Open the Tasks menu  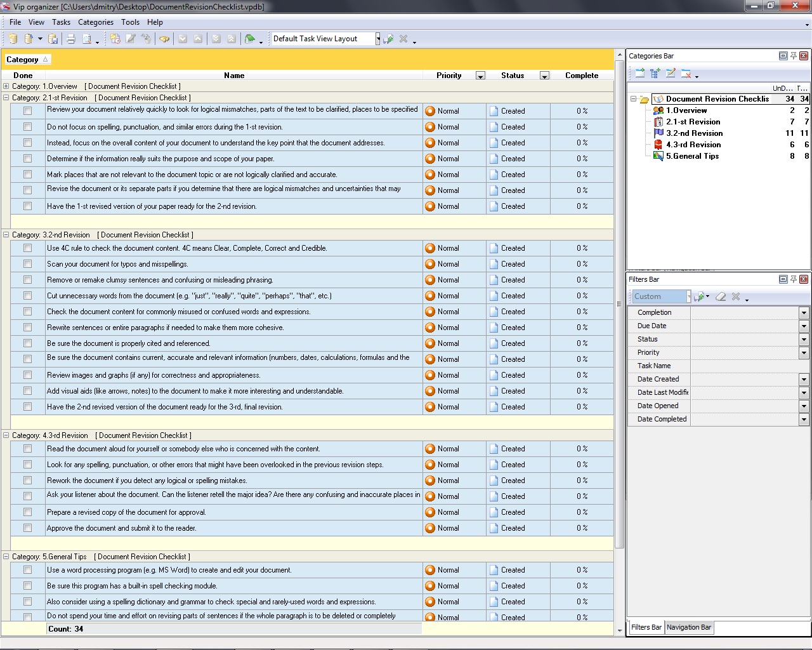pos(61,22)
